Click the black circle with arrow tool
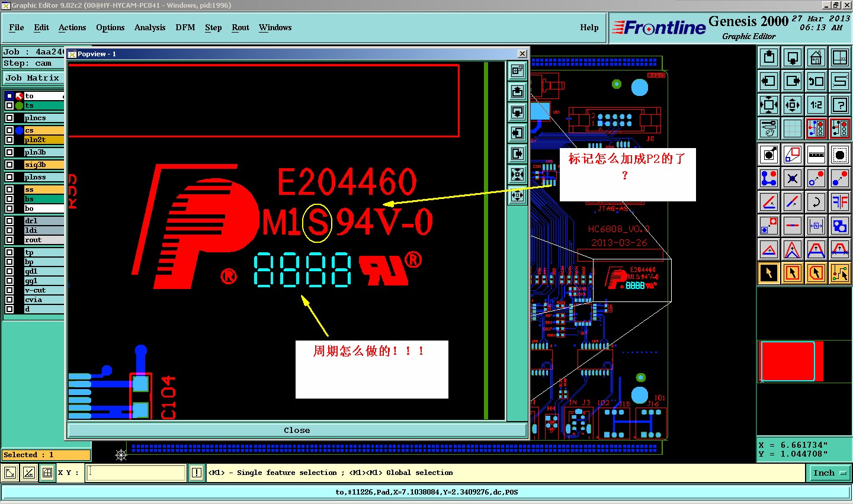The image size is (853, 504). click(x=769, y=155)
